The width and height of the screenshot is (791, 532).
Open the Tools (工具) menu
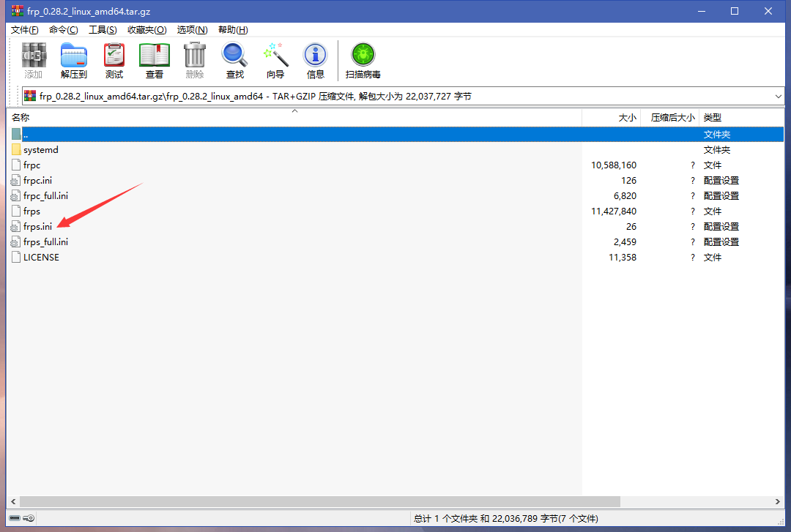[103, 30]
